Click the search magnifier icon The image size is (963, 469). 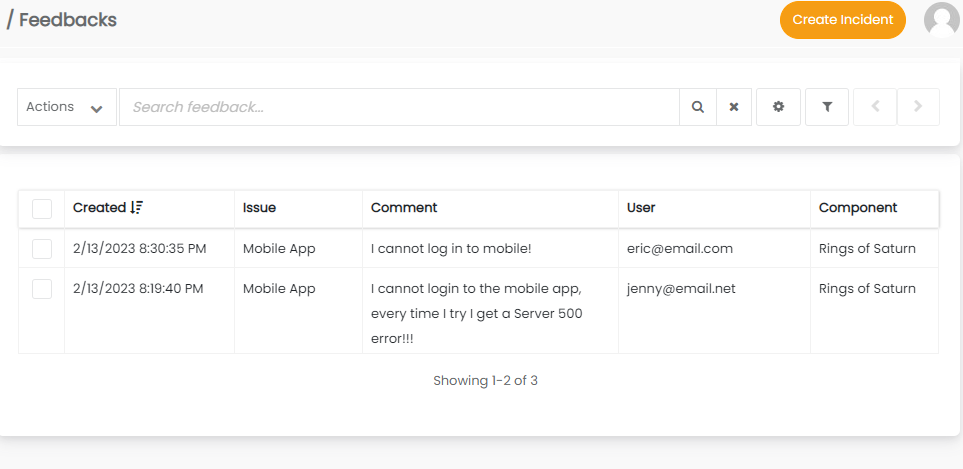pyautogui.click(x=698, y=107)
